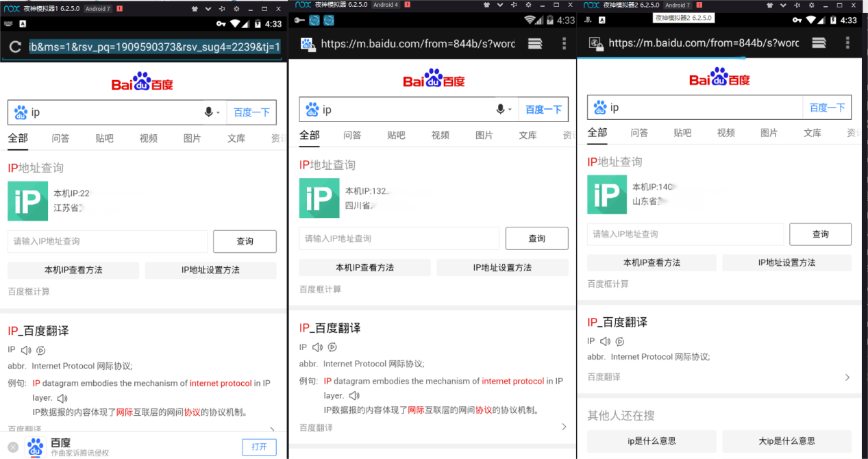The height and width of the screenshot is (459, 868).
Task: Click the 请输入IP地址查询 input field in Nox emulator 1
Action: [108, 241]
